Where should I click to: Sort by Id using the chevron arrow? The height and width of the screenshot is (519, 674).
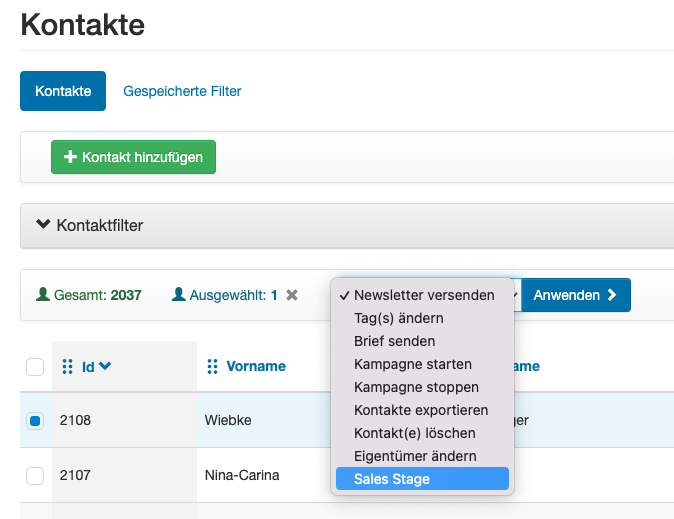coord(105,366)
